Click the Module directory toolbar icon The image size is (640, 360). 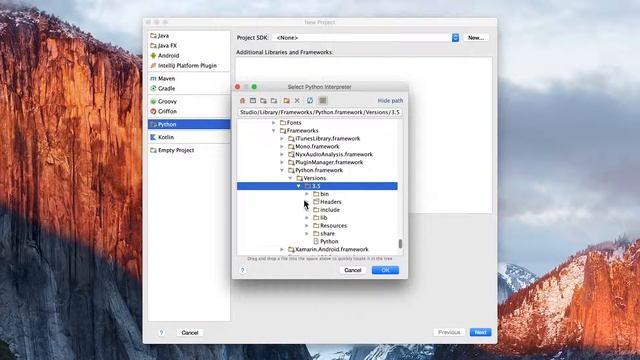click(274, 100)
